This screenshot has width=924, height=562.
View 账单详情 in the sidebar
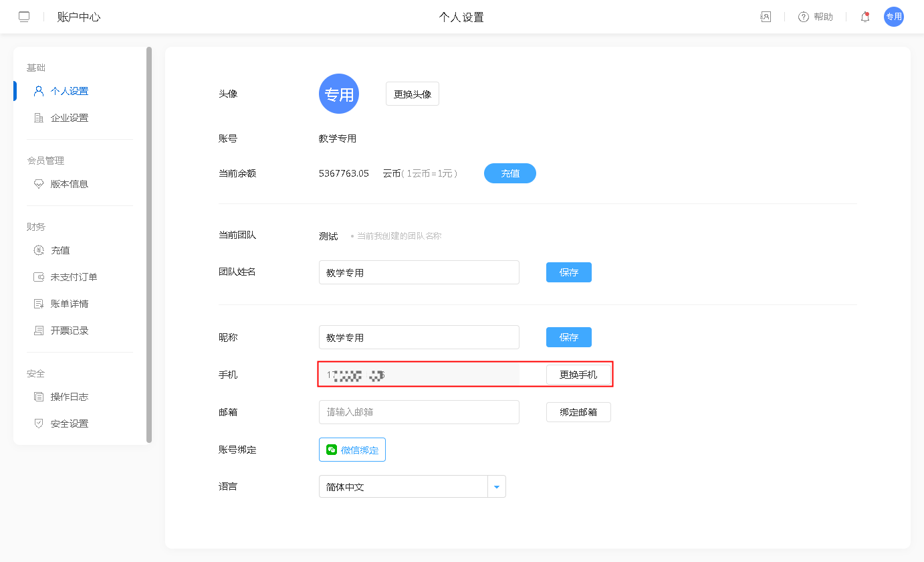coord(70,304)
